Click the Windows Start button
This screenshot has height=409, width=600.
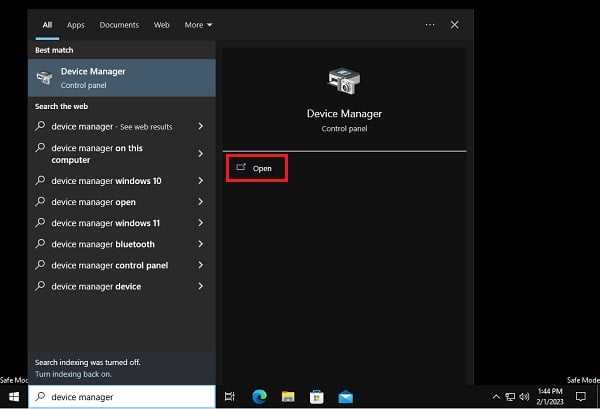point(14,397)
